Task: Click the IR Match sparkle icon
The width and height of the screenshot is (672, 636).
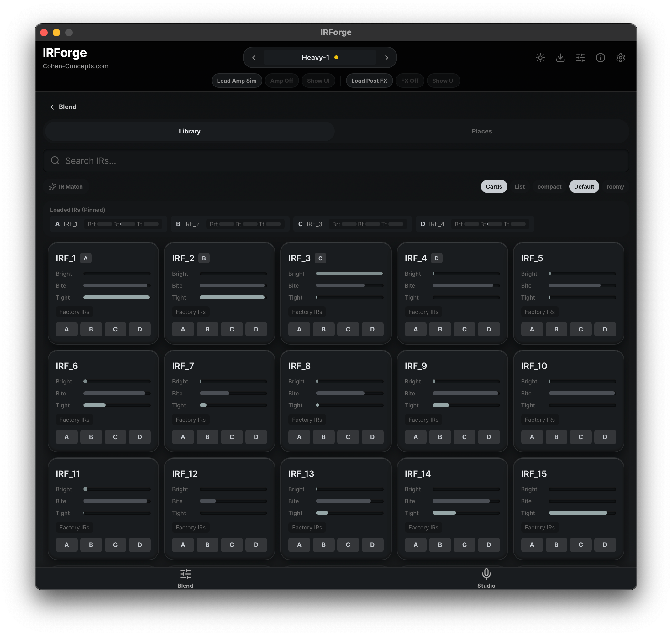Action: [x=52, y=187]
